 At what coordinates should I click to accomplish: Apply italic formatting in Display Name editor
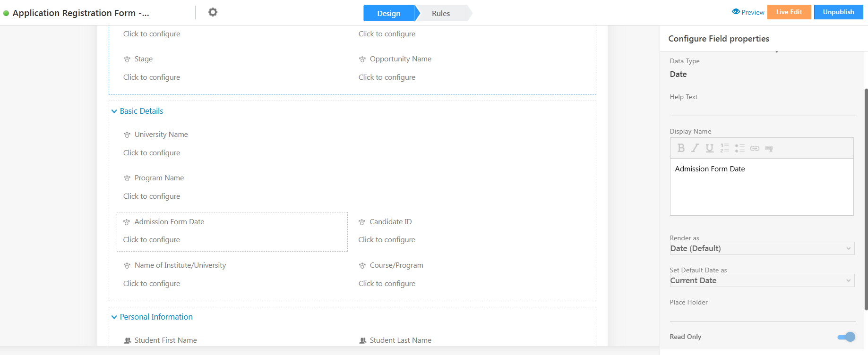tap(695, 148)
